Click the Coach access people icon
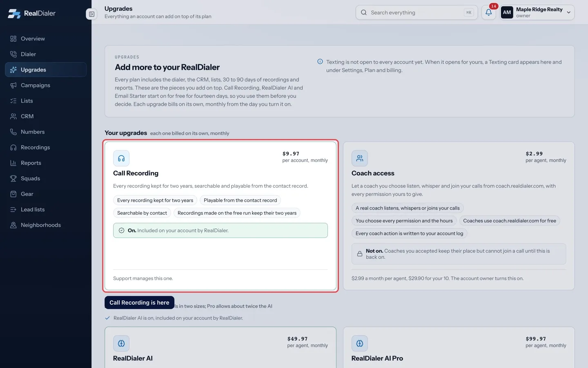This screenshot has width=588, height=368. [x=359, y=158]
